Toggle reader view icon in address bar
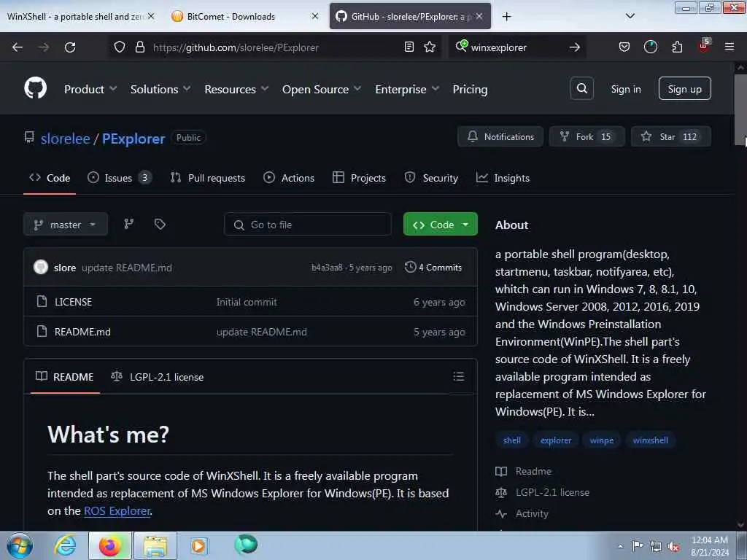The width and height of the screenshot is (747, 560). click(x=409, y=47)
